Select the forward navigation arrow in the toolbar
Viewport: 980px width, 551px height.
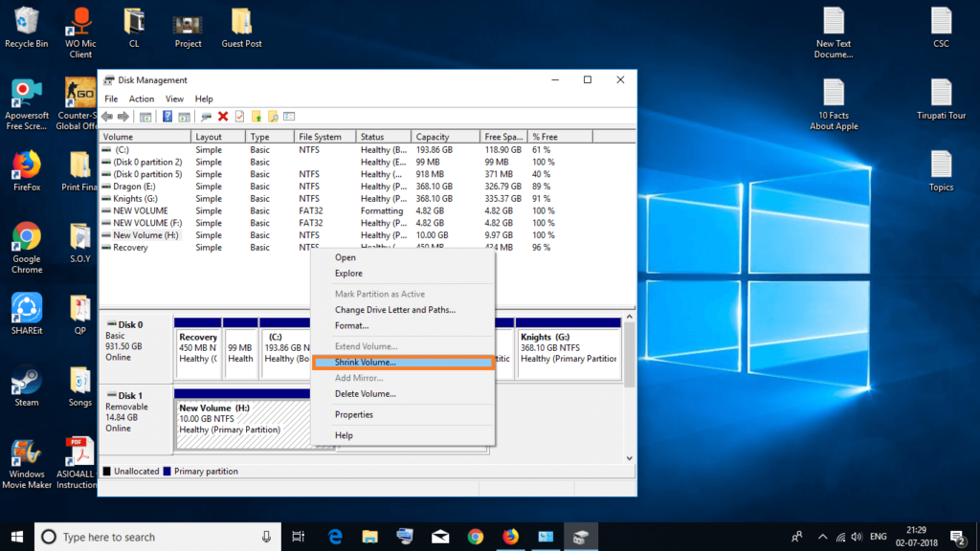[x=122, y=116]
